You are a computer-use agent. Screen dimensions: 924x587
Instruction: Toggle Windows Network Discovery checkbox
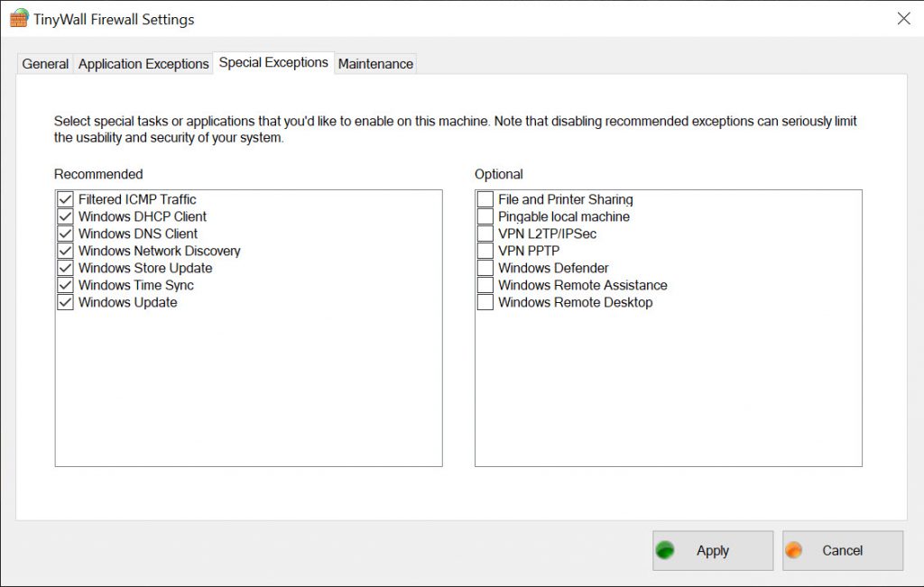coord(65,251)
